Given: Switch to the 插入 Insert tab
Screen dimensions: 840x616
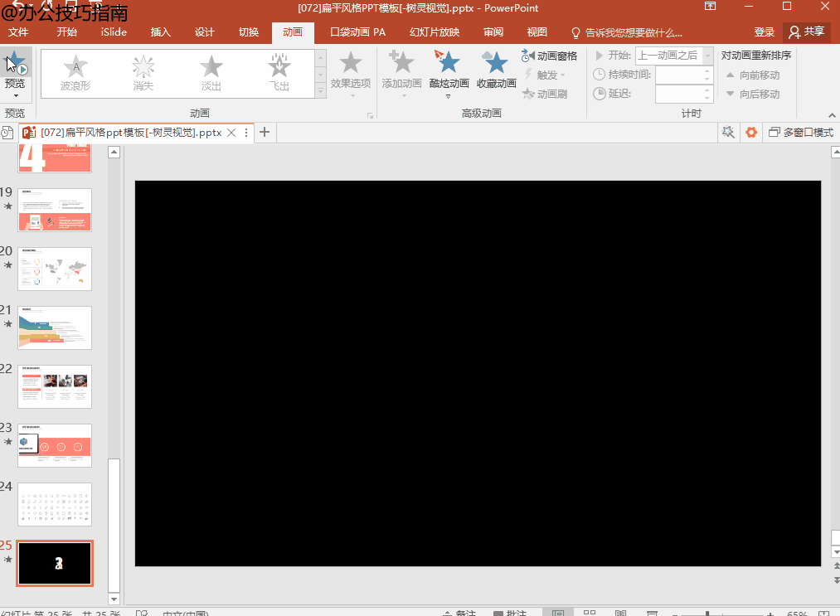Looking at the screenshot, I should point(160,32).
